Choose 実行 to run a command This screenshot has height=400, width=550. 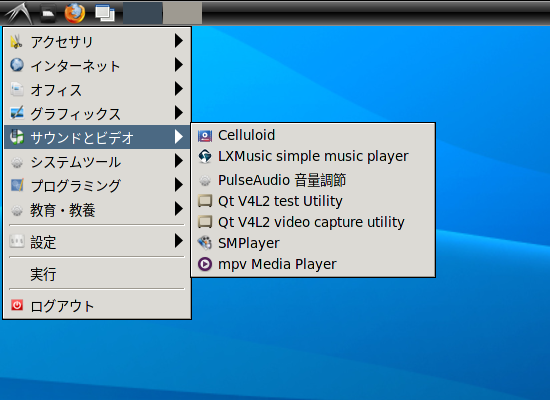(97, 273)
